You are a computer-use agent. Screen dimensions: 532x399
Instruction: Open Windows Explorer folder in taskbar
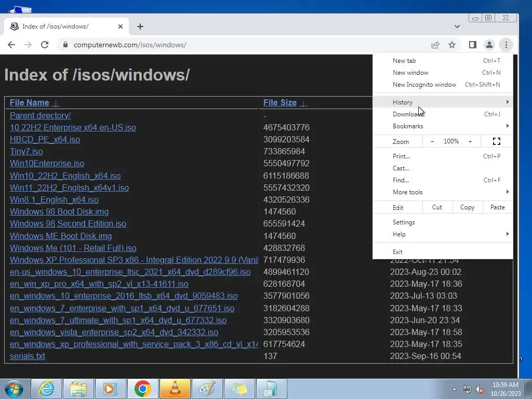pyautogui.click(x=78, y=389)
